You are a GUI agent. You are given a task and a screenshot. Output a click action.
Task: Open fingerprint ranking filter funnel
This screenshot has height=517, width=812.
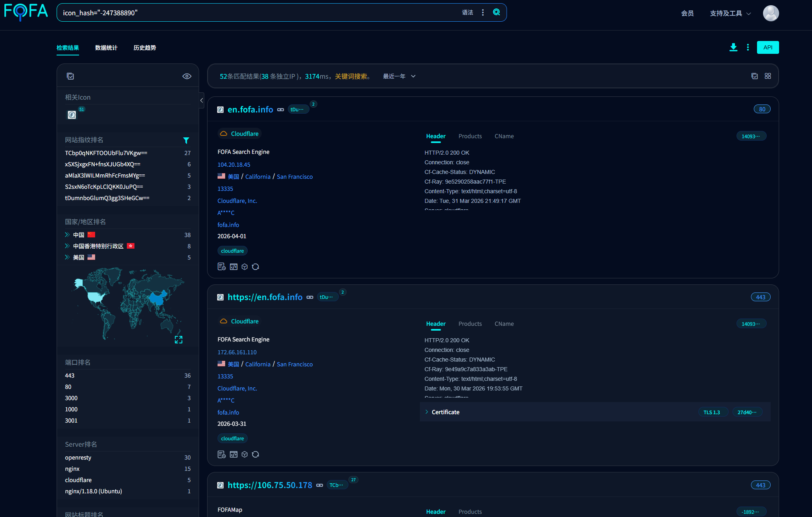point(186,140)
